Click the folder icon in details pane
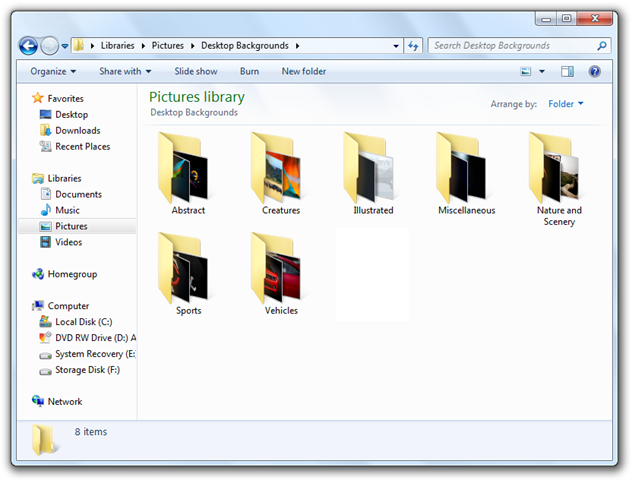This screenshot has width=632, height=480. coord(44,439)
